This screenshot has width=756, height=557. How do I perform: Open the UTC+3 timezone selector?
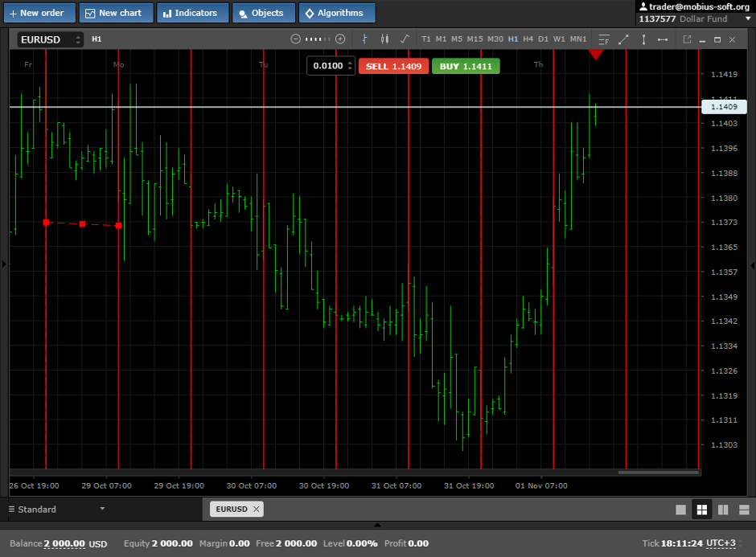(x=724, y=543)
